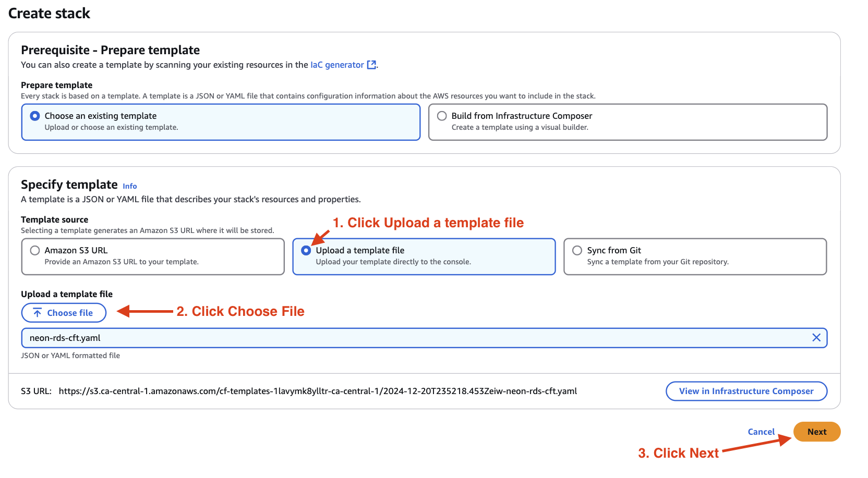868x478 pixels.
Task: Select the Amazon S3 URL template source
Action: [35, 250]
